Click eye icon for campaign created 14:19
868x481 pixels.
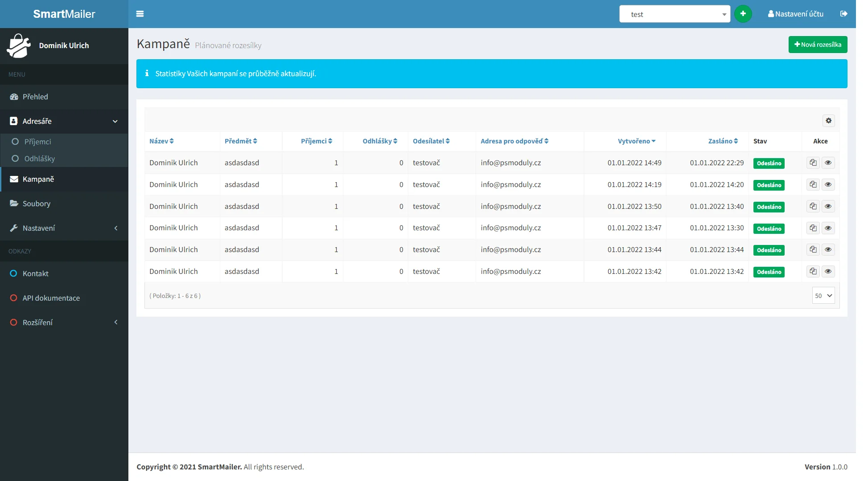click(828, 184)
